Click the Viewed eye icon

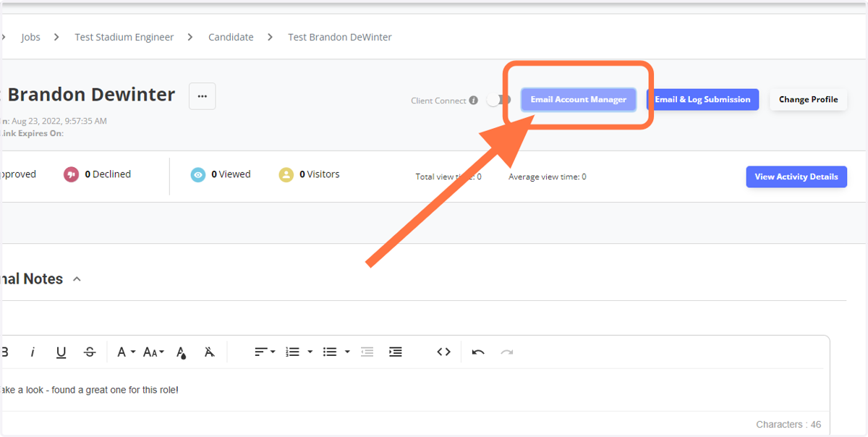(198, 174)
